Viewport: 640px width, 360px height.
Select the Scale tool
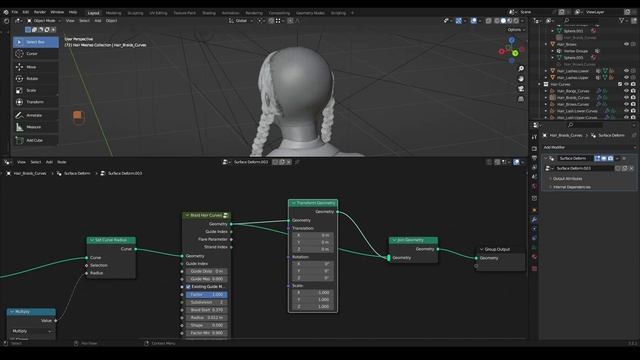(x=36, y=91)
